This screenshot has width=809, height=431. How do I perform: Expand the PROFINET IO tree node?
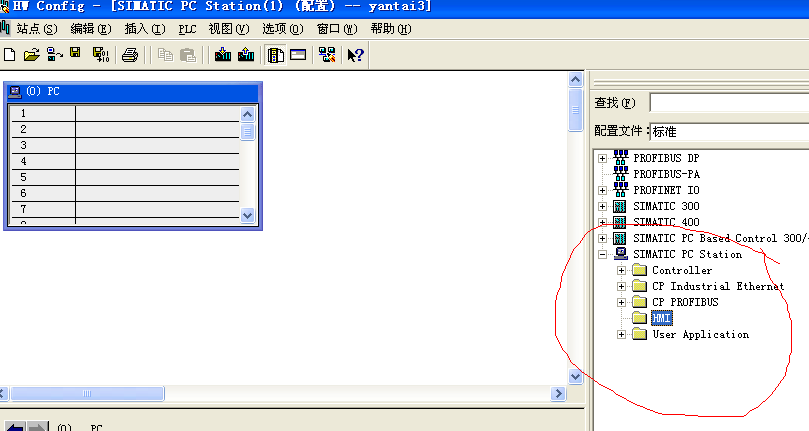click(x=602, y=190)
